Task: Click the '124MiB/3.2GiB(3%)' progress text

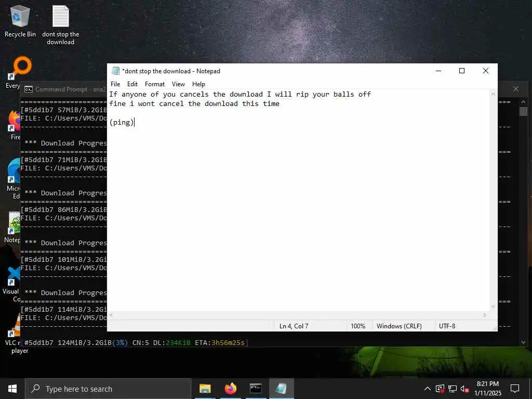Action: coord(92,343)
